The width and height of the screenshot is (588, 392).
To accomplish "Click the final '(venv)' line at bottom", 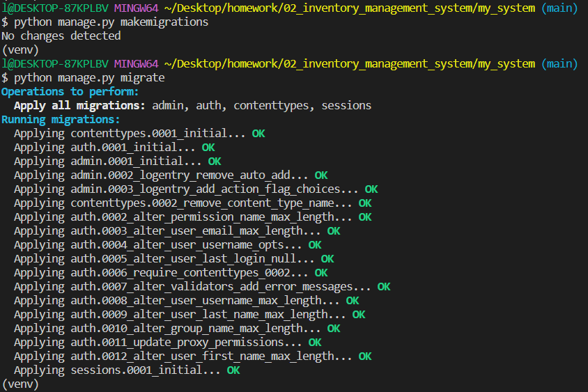I will pyautogui.click(x=20, y=384).
